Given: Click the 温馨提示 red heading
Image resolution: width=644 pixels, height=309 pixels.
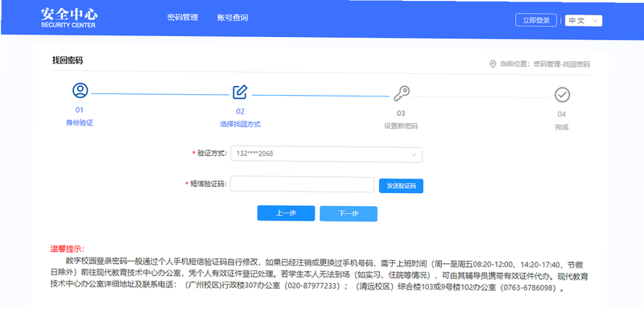Looking at the screenshot, I should tap(68, 249).
